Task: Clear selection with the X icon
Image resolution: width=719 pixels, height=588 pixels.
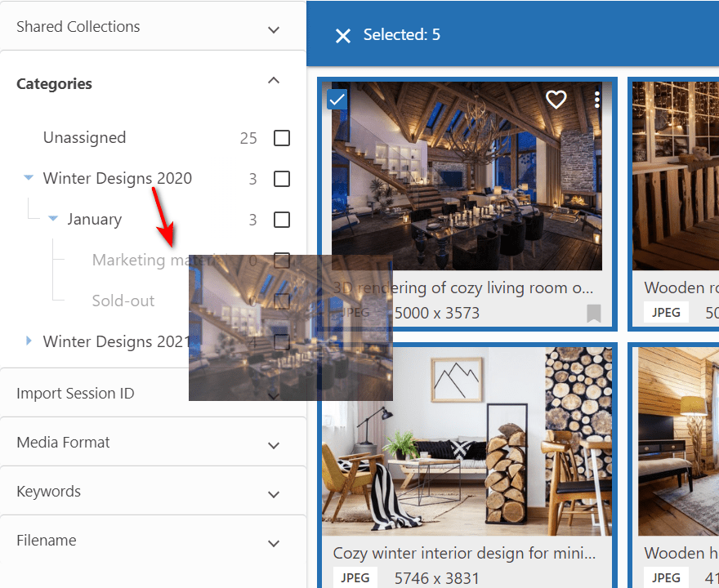Action: point(343,35)
